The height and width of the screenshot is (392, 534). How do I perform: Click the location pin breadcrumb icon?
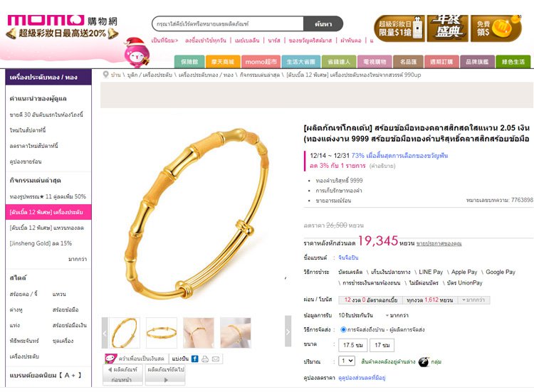pos(105,75)
